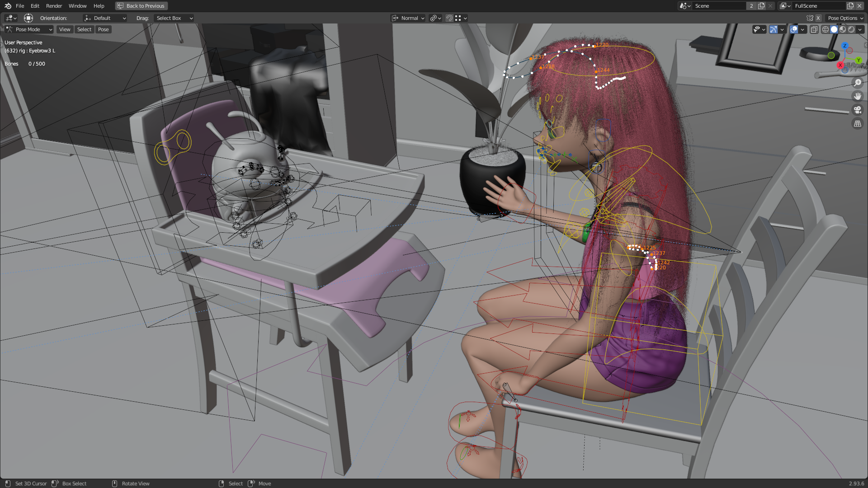Toggle the camera view icon
This screenshot has width=868, height=488.
point(858,110)
